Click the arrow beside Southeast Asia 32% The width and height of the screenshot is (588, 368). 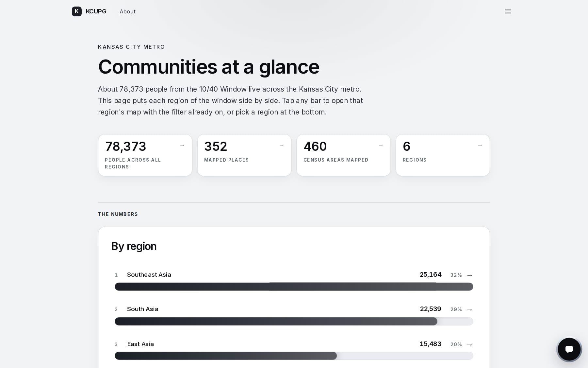[469, 275]
